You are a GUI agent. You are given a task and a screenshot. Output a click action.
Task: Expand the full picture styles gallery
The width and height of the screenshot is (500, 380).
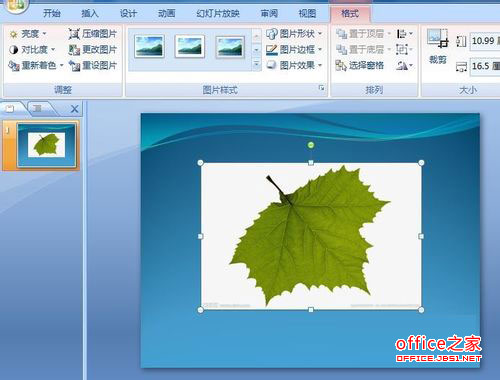tap(257, 64)
